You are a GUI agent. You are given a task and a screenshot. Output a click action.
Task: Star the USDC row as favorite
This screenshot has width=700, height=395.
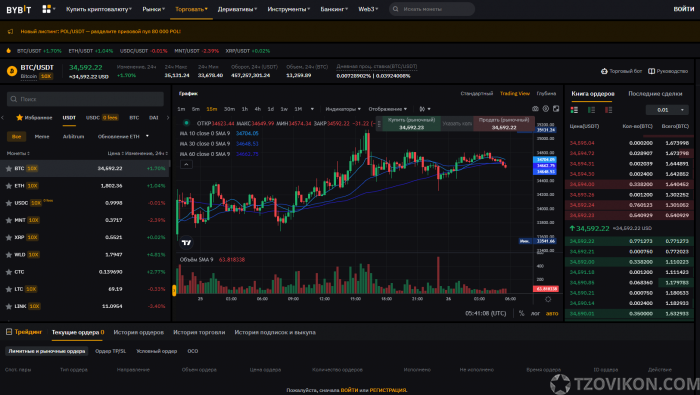(x=8, y=203)
